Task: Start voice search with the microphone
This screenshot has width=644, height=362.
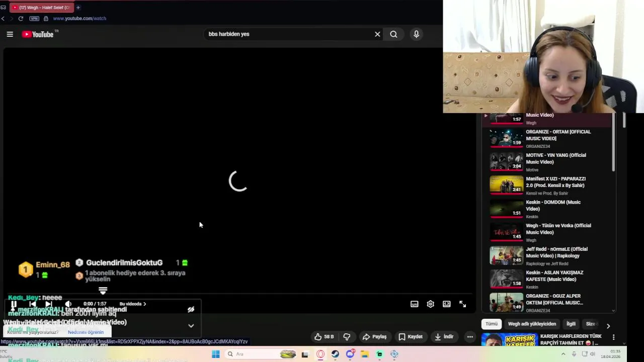Action: (416, 34)
